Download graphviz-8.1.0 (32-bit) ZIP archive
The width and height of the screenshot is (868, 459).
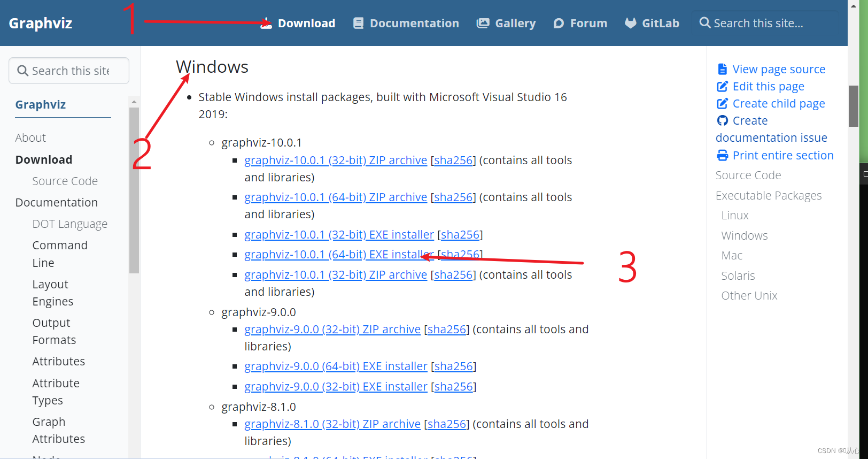tap(332, 424)
